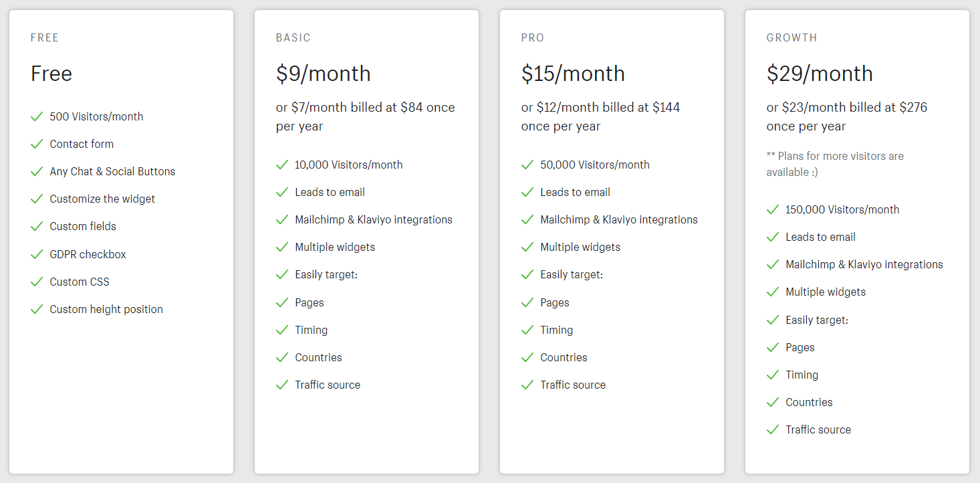Click the checkmark beside Customize the widget
This screenshot has width=980, height=483.
(37, 199)
